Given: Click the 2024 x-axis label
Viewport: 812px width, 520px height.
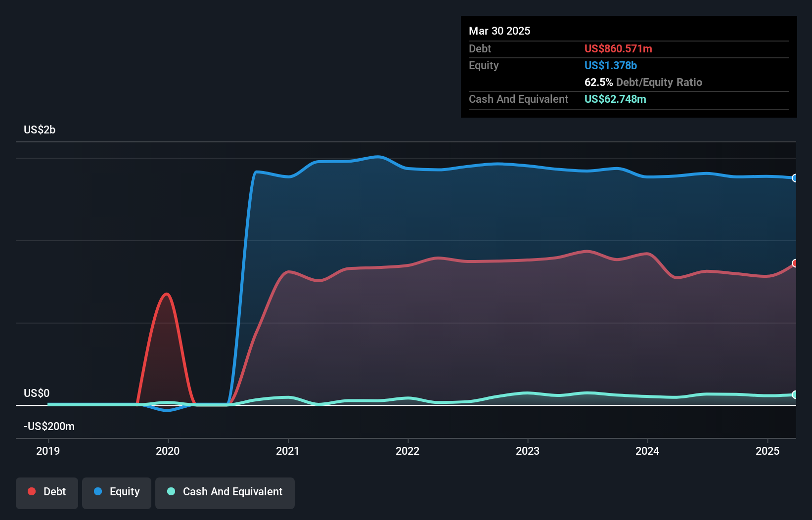Looking at the screenshot, I should tap(647, 451).
